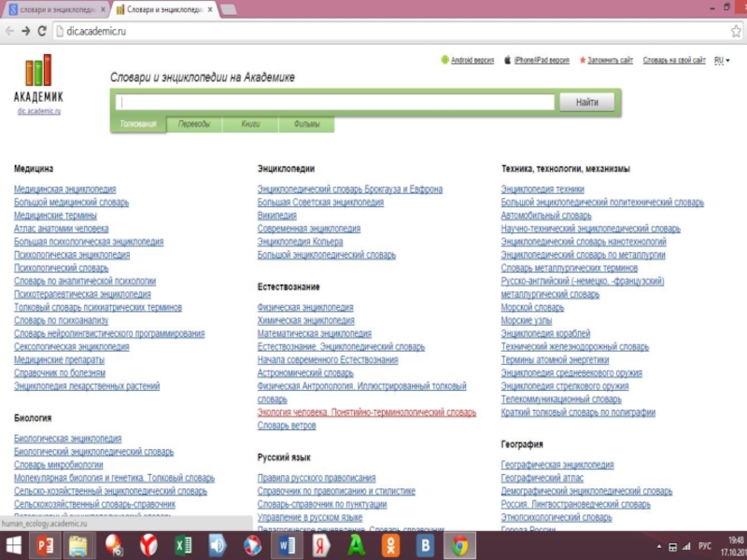The width and height of the screenshot is (747, 560).
Task: Open Словарь на свой сайт link
Action: tap(674, 60)
